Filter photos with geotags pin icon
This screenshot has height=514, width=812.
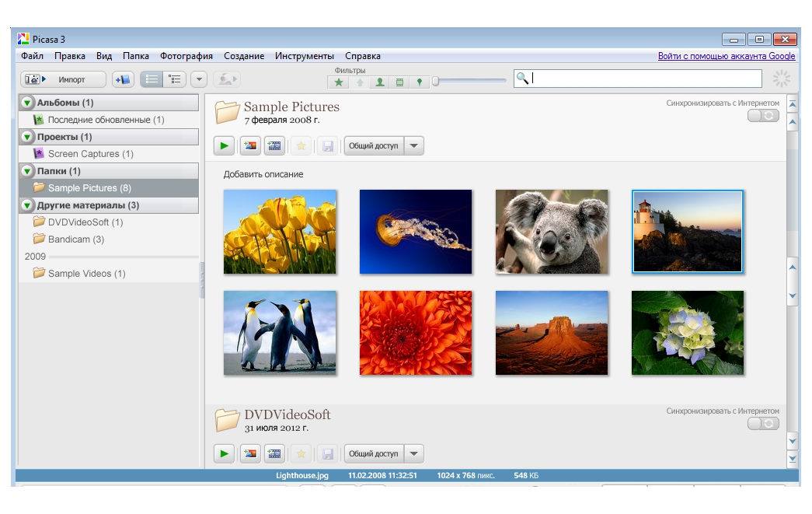click(420, 82)
